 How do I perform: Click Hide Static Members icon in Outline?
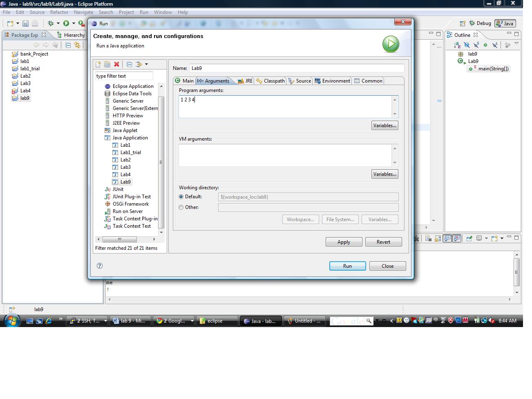point(476,45)
